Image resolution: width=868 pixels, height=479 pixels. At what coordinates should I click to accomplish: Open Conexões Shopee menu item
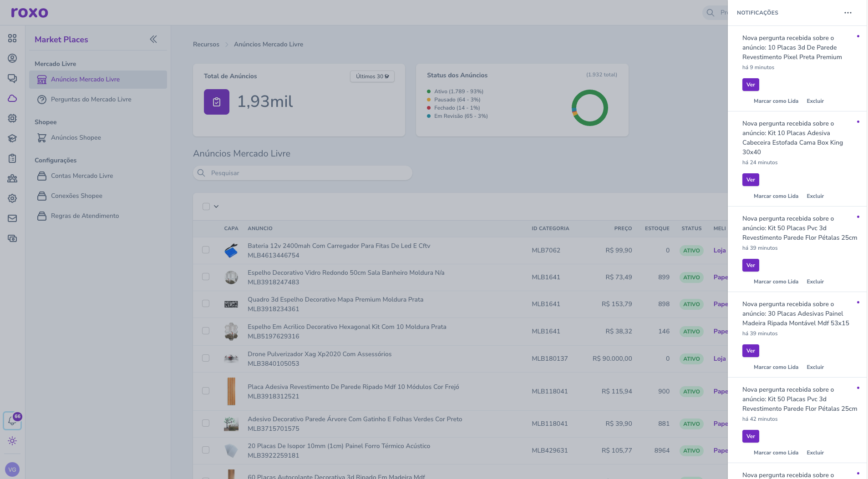point(98,196)
